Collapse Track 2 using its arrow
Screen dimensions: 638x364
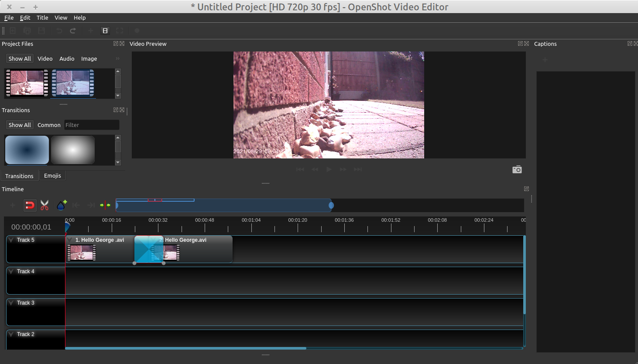[11, 334]
